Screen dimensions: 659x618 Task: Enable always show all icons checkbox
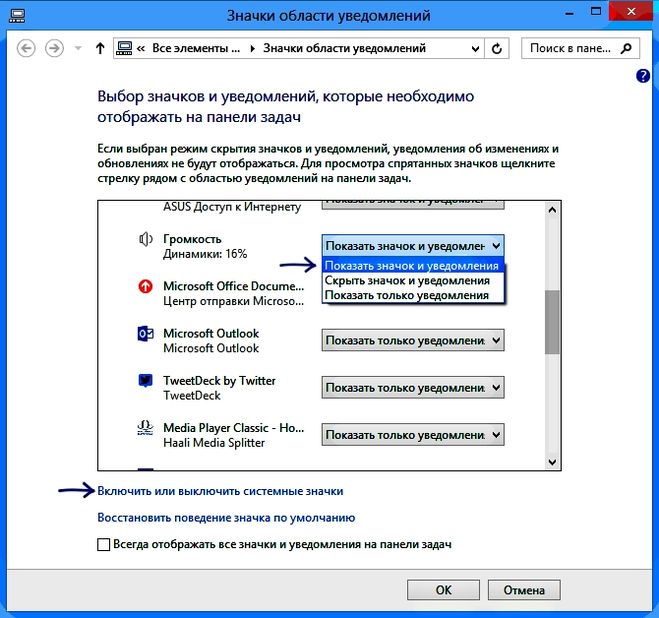click(104, 545)
